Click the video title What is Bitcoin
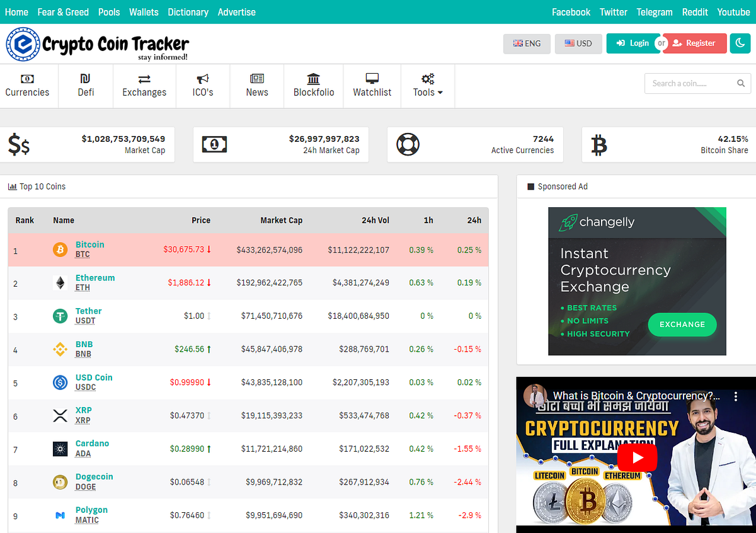 [636, 396]
